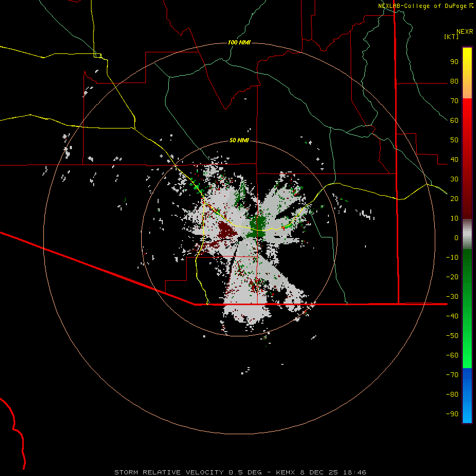Viewport: 476px width, 476px height.
Task: Click the blue bottom segment of color bar
Action: [x=467, y=396]
